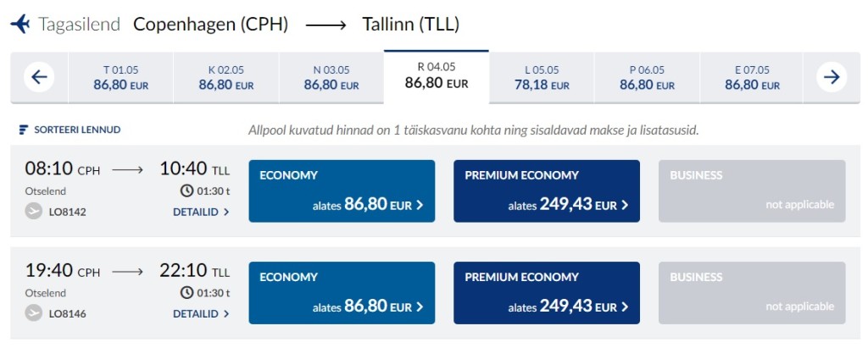The image size is (868, 348).
Task: Select the T 01.05 date tab
Action: (x=120, y=77)
